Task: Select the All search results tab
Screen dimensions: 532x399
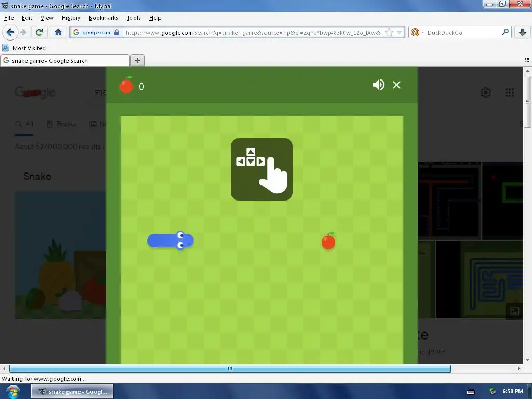Action: [24, 124]
